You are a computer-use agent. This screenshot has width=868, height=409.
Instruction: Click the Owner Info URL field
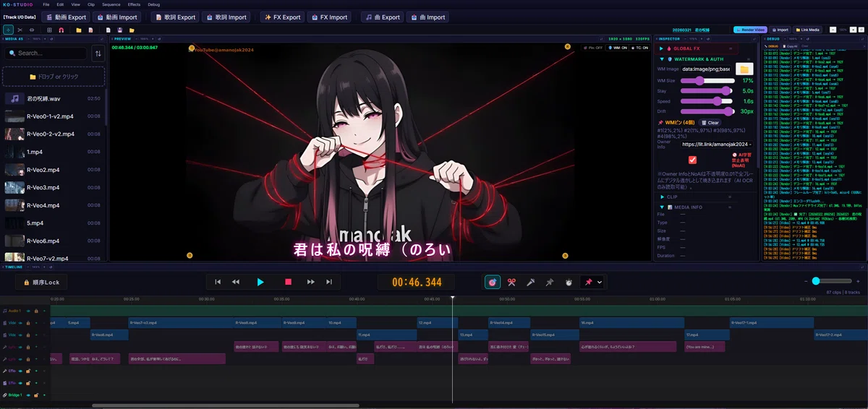click(717, 145)
